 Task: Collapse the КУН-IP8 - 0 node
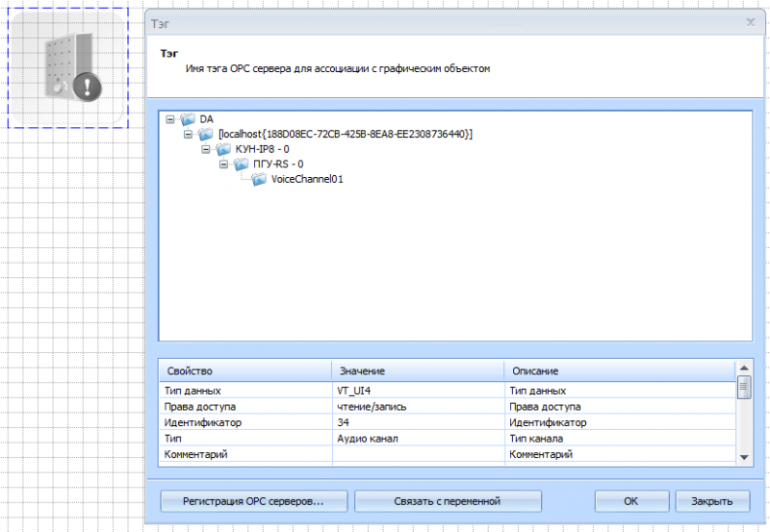[x=206, y=149]
